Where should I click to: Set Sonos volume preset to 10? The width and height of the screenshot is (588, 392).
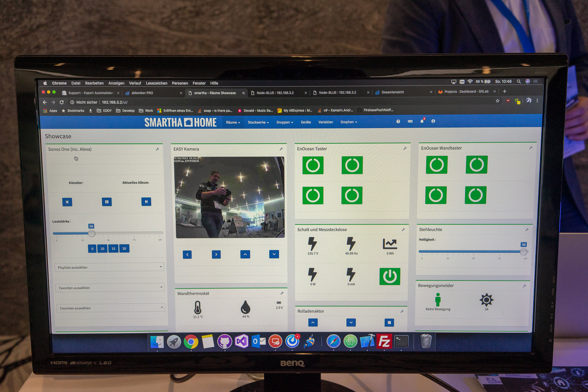[x=102, y=249]
